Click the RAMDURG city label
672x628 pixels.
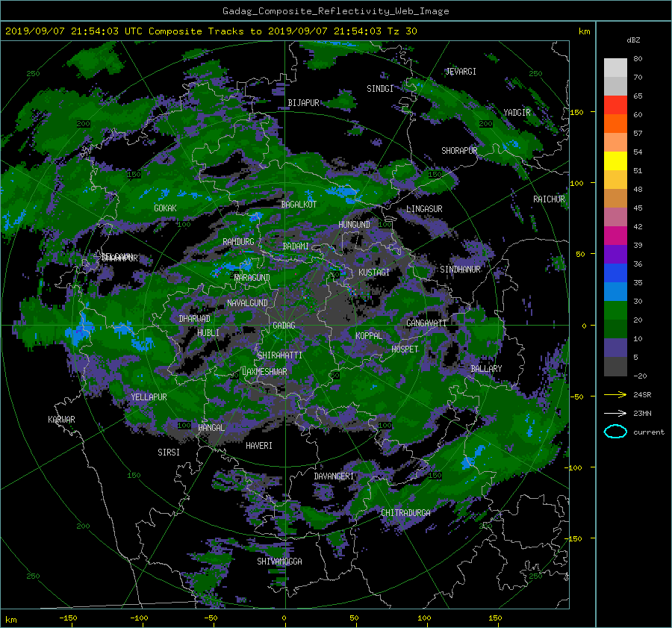[x=238, y=242]
